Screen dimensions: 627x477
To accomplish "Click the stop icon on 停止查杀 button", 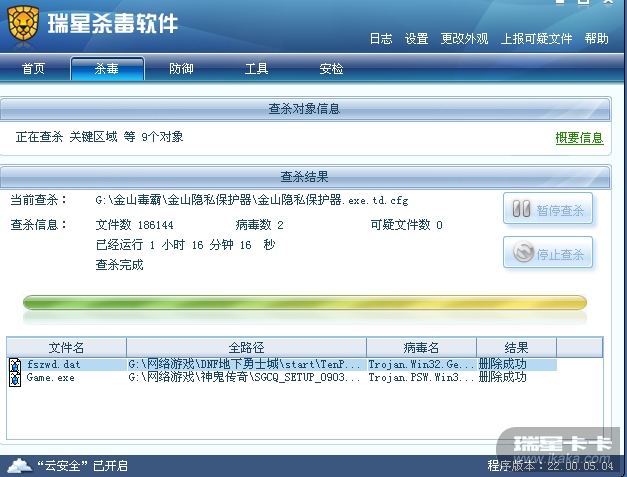I will [x=523, y=252].
